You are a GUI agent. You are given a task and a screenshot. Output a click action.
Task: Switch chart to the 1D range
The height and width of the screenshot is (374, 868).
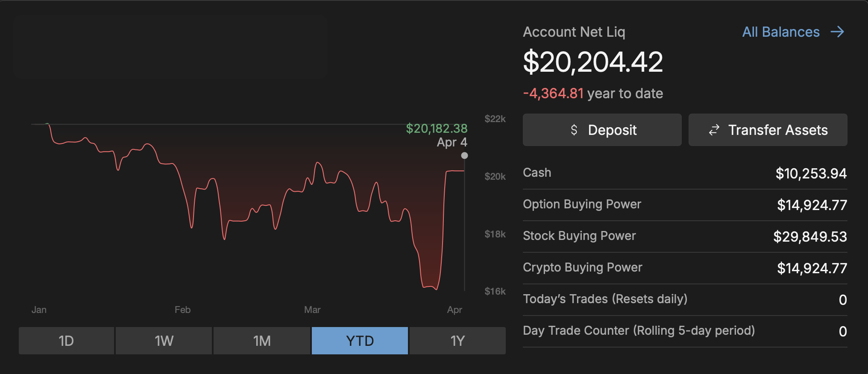coord(66,341)
